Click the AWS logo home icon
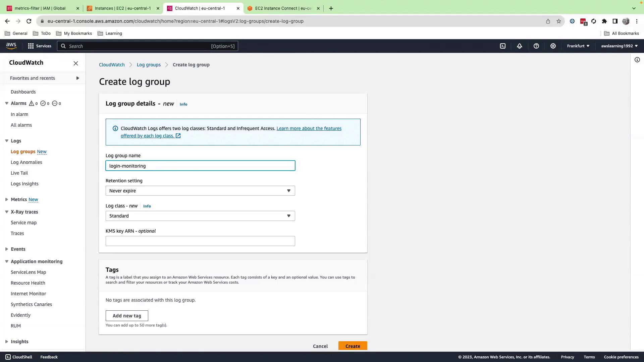 11,46
